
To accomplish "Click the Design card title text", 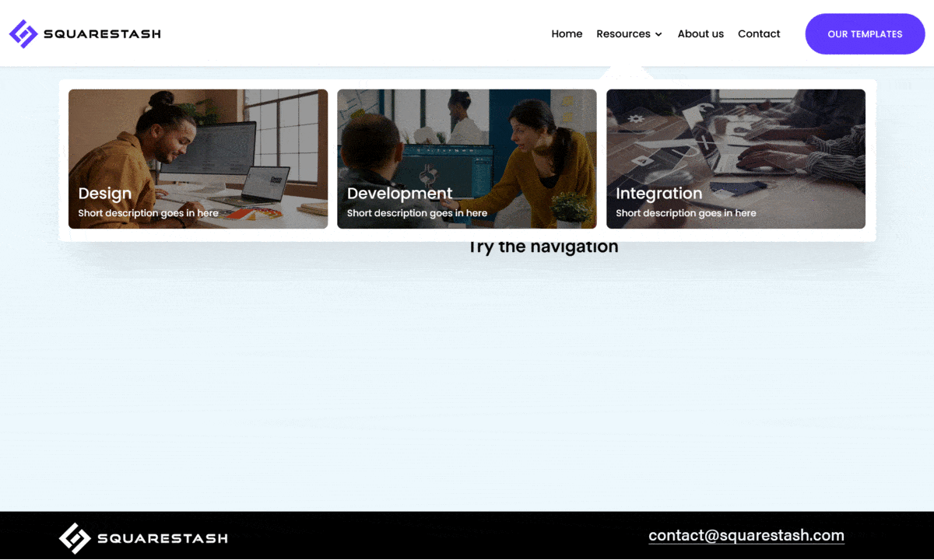I will [x=105, y=194].
